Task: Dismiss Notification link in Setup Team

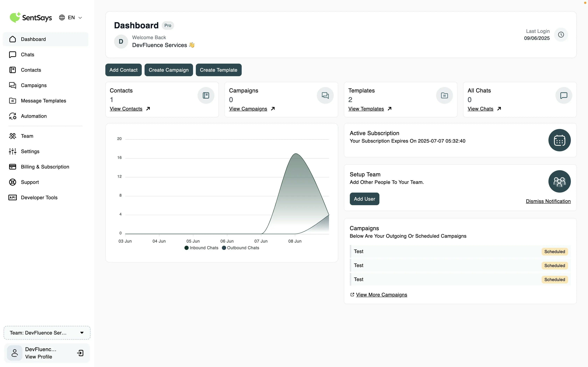Action: click(x=548, y=201)
